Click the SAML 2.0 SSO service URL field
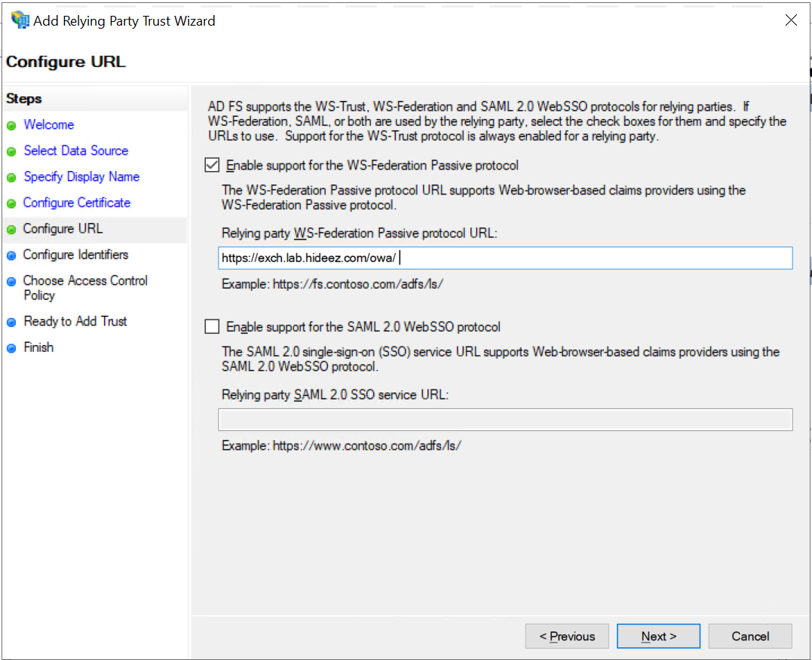This screenshot has height=660, width=812. [x=505, y=420]
